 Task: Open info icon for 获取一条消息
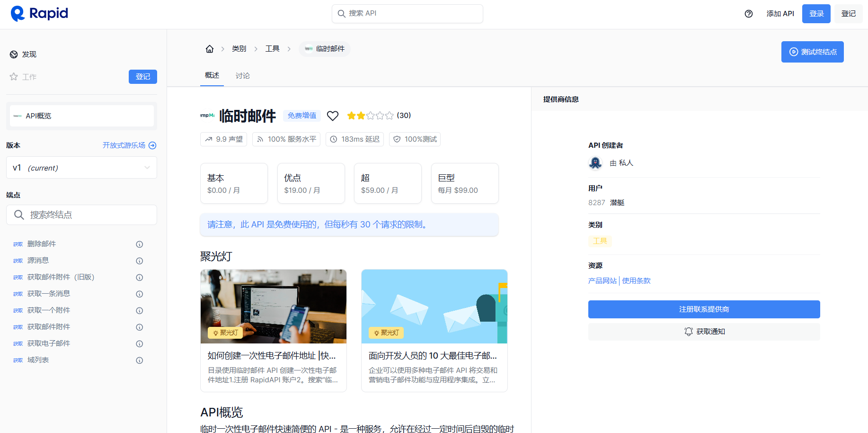pos(140,294)
